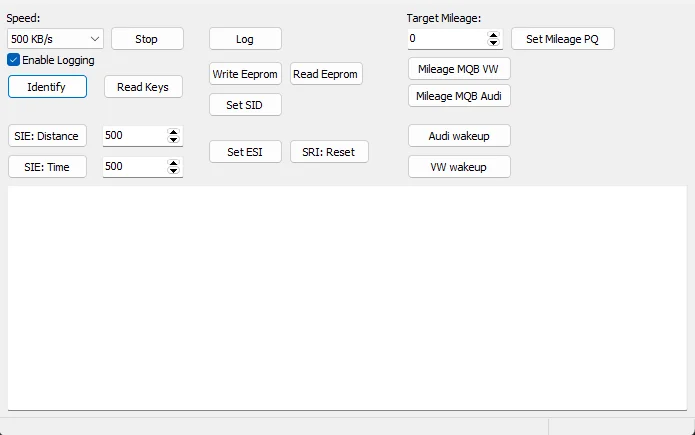Screen dimensions: 695x435
Task: Open the Speed dropdown set to 500 KB/s
Action: click(x=55, y=39)
